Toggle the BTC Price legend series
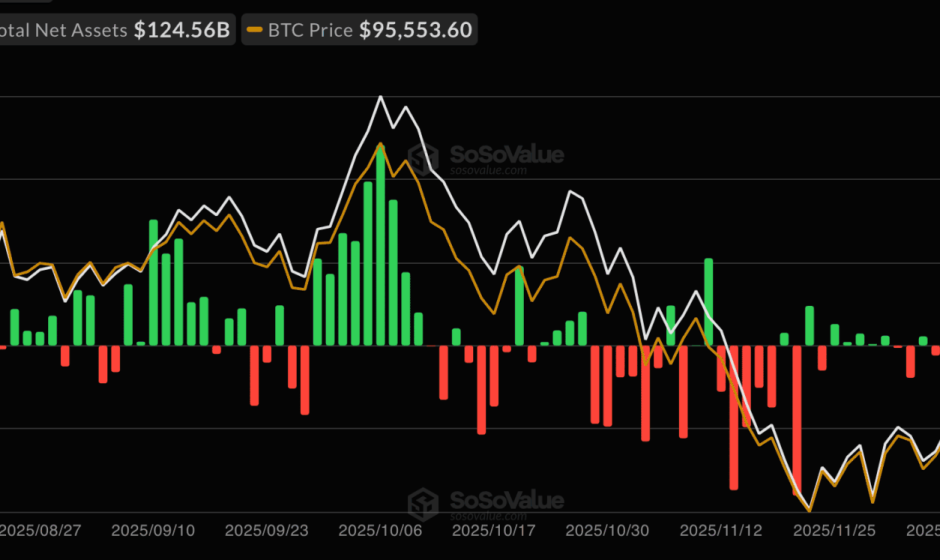Image resolution: width=940 pixels, height=560 pixels. [308, 31]
